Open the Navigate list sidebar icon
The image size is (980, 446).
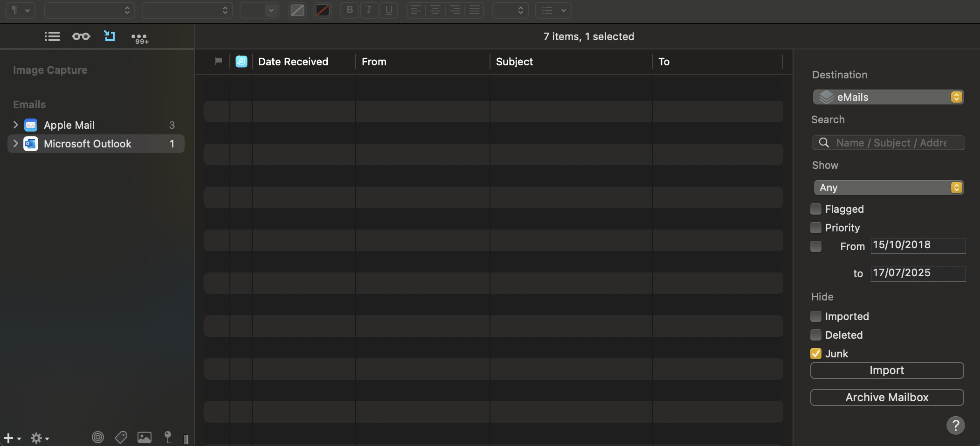coord(52,36)
